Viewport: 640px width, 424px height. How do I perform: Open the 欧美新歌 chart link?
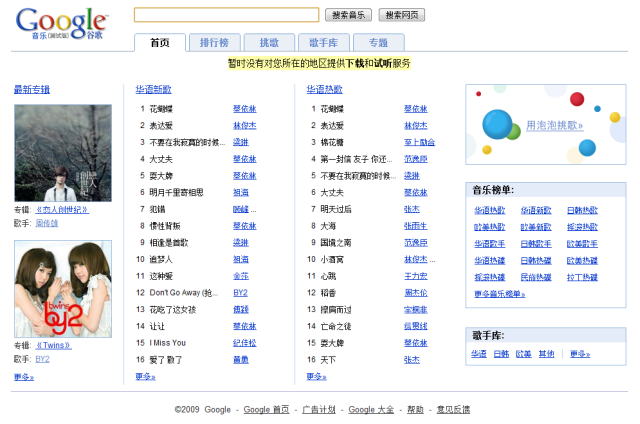tap(536, 227)
